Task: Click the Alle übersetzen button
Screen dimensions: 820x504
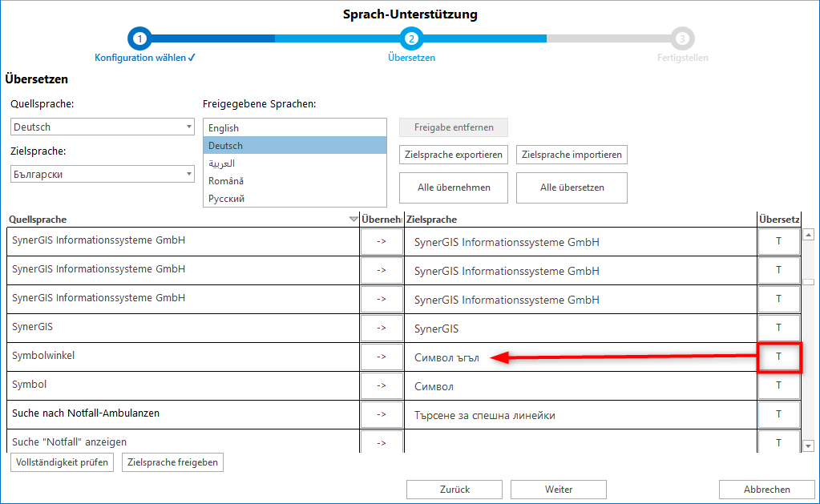Action: pyautogui.click(x=572, y=187)
